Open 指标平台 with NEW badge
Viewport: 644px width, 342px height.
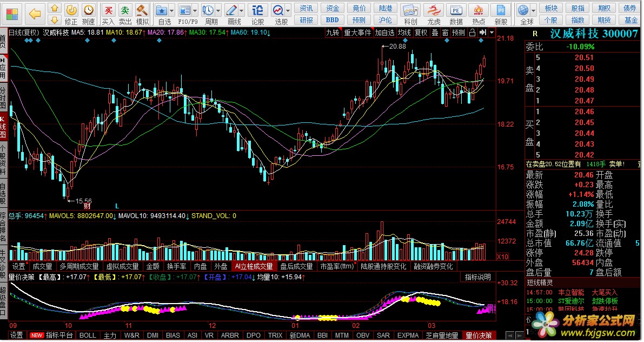pos(51,336)
